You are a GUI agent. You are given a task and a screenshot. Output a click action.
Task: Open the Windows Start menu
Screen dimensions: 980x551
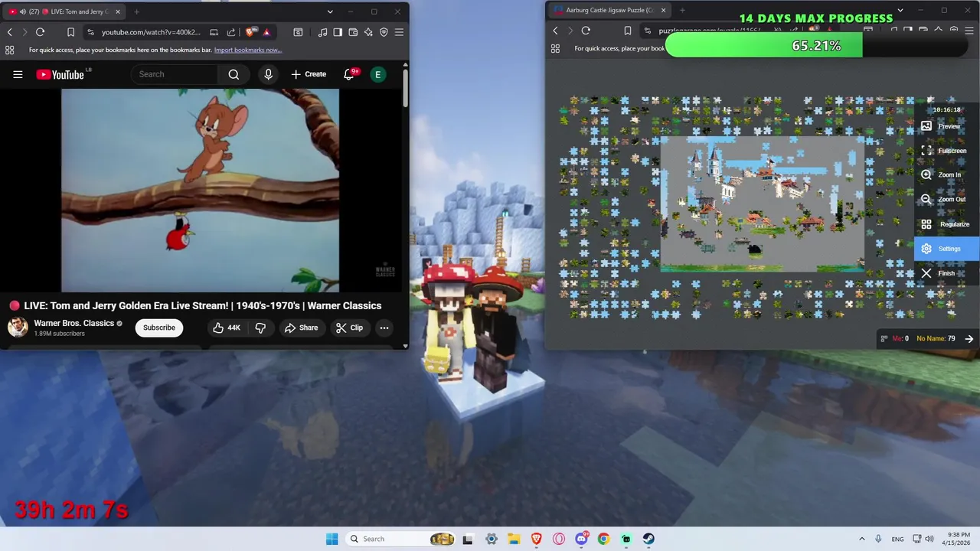pyautogui.click(x=332, y=539)
